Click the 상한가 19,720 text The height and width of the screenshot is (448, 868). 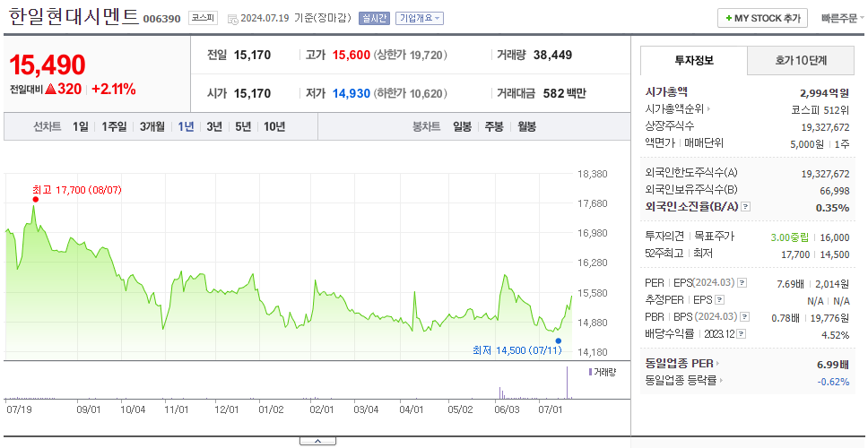tap(410, 56)
